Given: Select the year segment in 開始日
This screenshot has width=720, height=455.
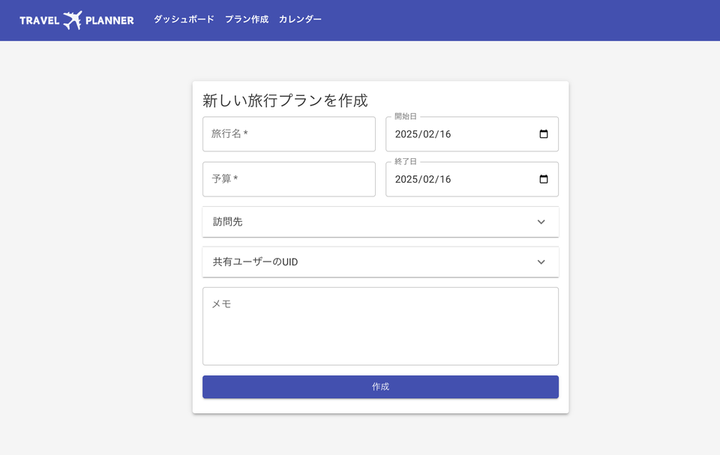Looking at the screenshot, I should [x=407, y=134].
